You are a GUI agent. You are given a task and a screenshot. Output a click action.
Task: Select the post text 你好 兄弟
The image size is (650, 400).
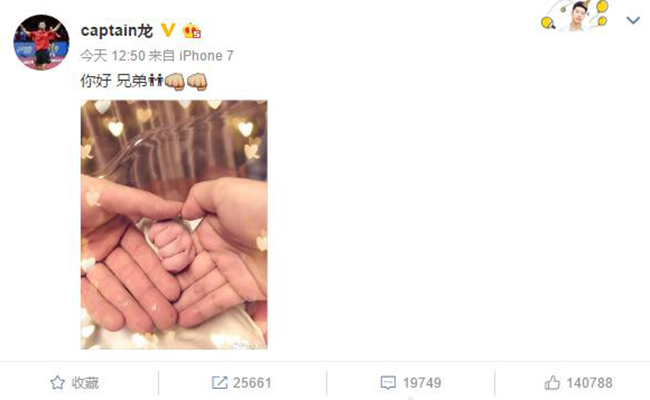coord(114,80)
